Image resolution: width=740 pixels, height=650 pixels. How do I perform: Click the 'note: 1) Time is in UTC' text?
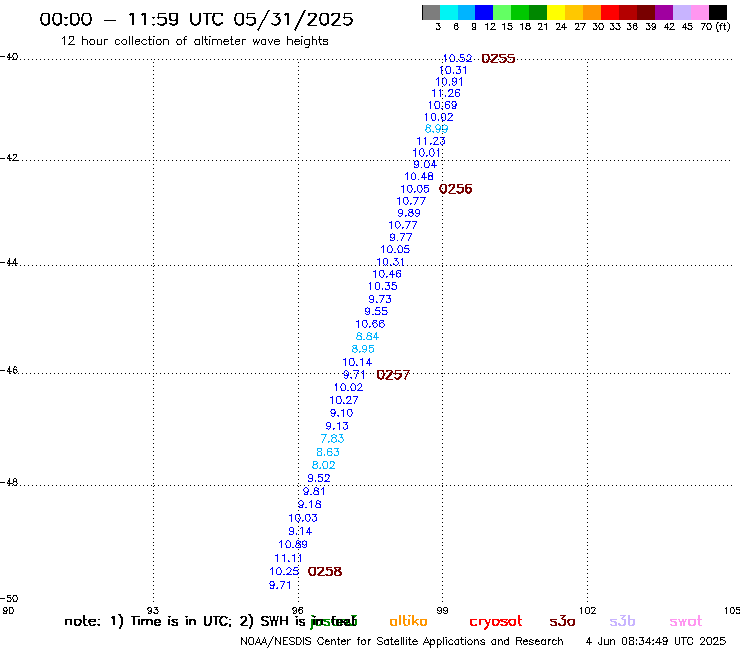tap(148, 621)
